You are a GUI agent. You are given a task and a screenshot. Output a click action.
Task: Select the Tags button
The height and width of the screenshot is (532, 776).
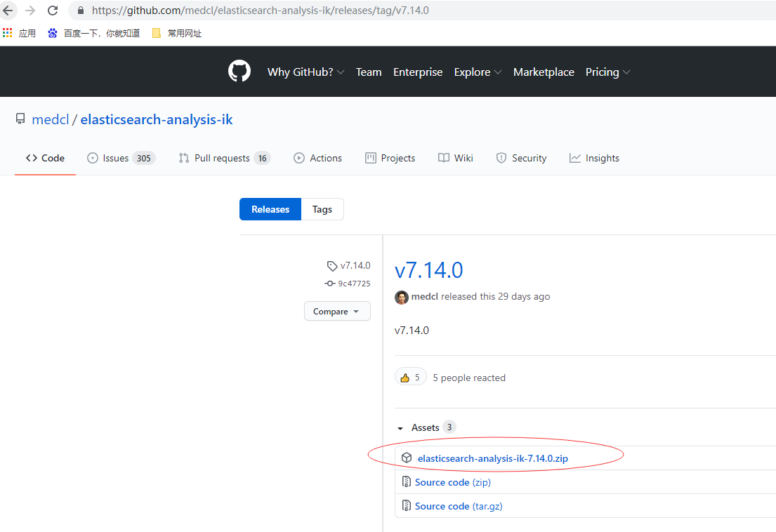pyautogui.click(x=322, y=209)
